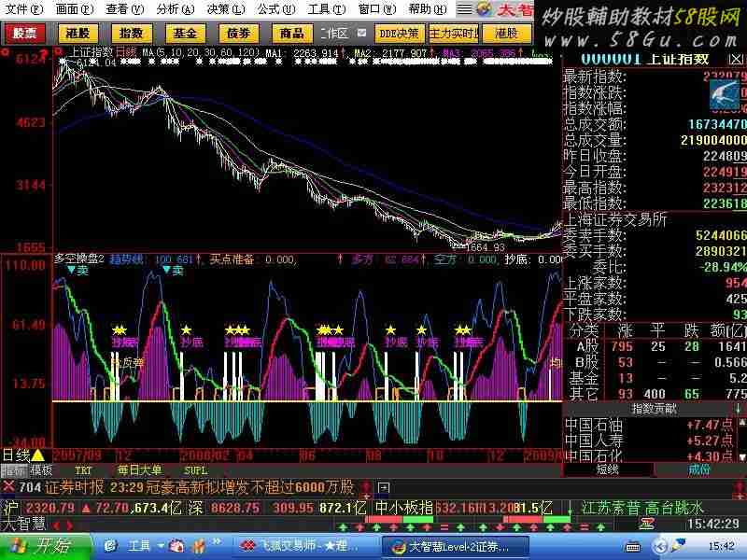The height and width of the screenshot is (560, 747).
Task: Click the red left arrow beside 大智慧
Action: coord(56,525)
